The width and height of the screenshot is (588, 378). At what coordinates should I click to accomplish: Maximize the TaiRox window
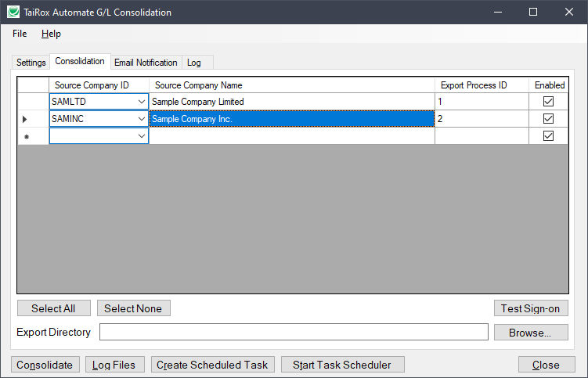[533, 12]
